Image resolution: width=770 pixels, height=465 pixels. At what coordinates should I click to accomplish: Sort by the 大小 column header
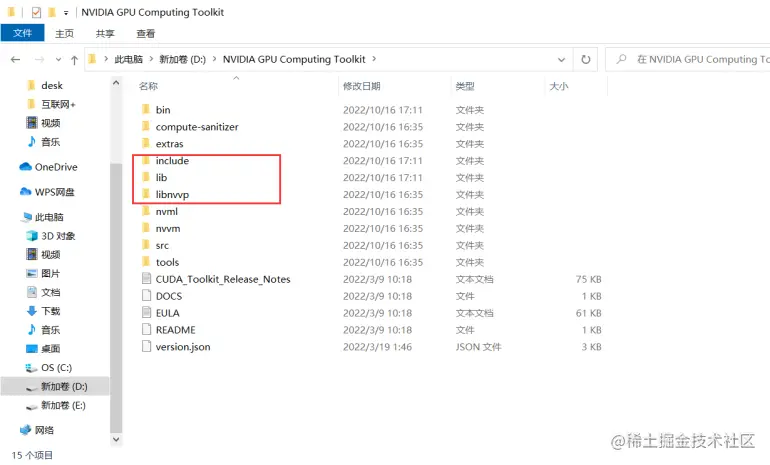(x=559, y=86)
